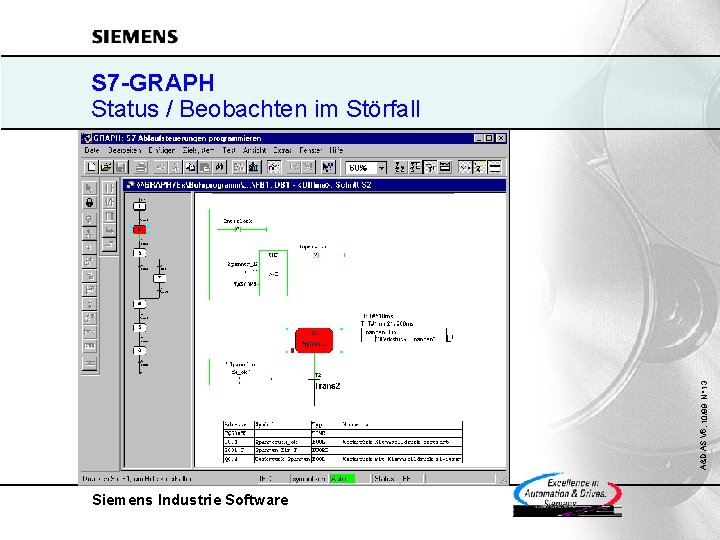Save using the floppy disk icon
This screenshot has width=720, height=540.
tap(121, 167)
